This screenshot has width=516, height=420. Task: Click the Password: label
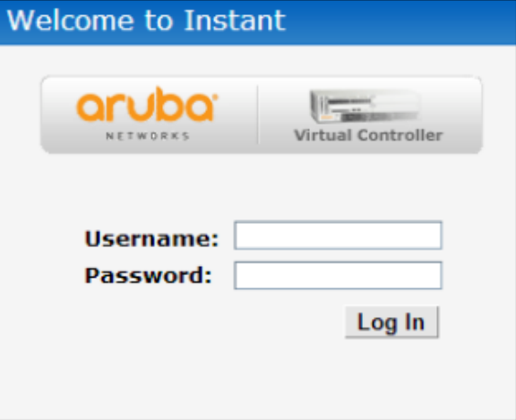click(148, 276)
